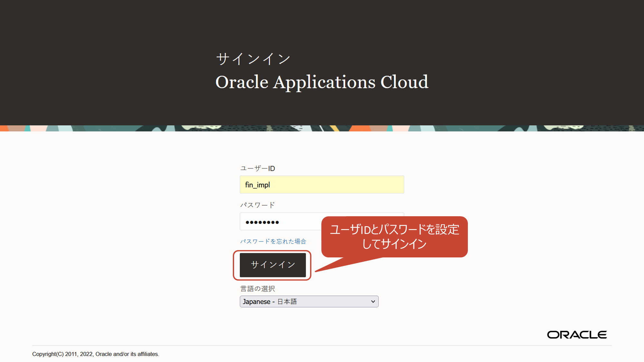Click the masked password dots
The width and height of the screenshot is (644, 362).
point(262,222)
